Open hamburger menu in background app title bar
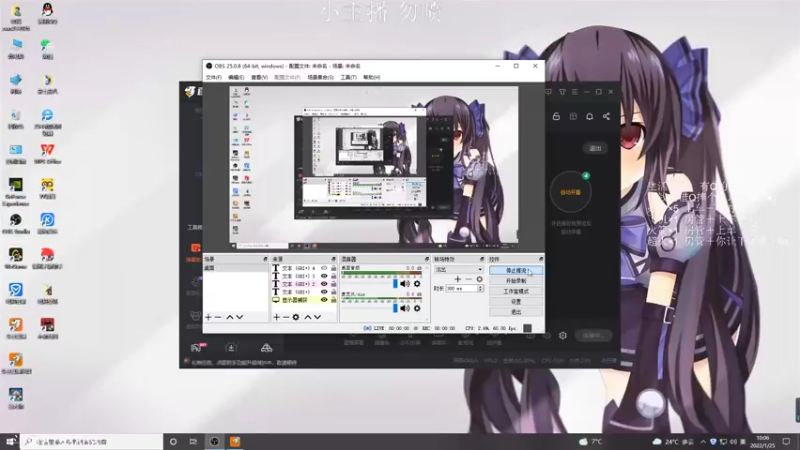This screenshot has height=450, width=800. 574,92
